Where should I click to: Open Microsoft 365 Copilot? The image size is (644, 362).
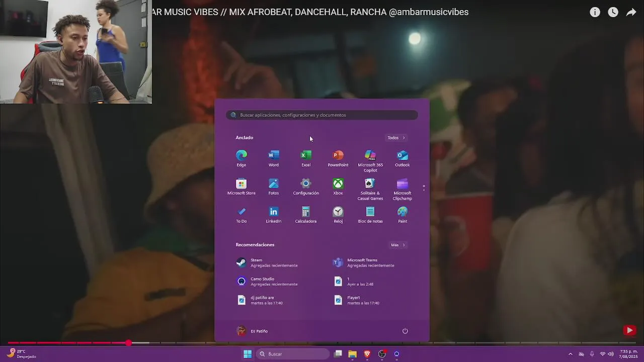tap(370, 161)
